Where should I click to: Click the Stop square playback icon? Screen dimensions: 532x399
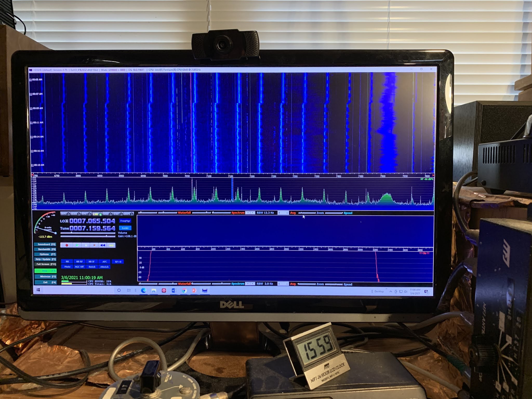tap(94, 245)
